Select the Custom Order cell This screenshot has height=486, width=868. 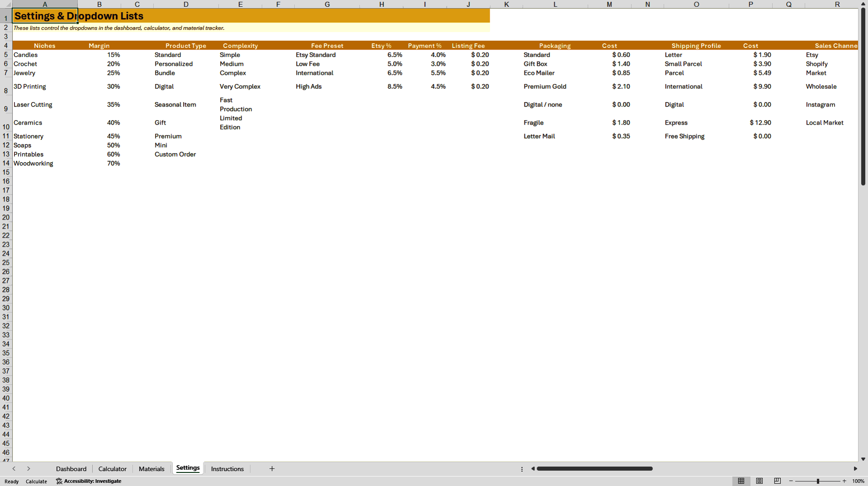point(186,154)
